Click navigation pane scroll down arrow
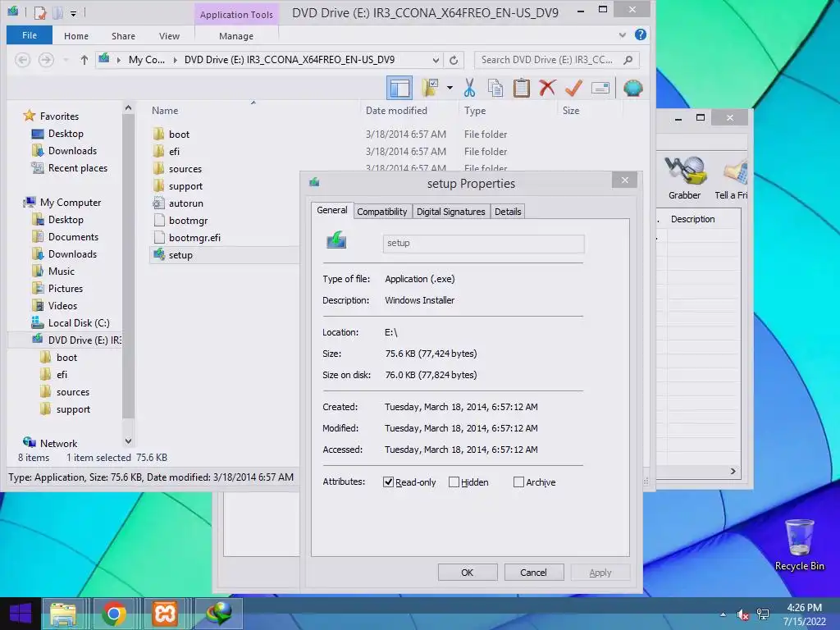Image resolution: width=840 pixels, height=630 pixels. click(x=128, y=441)
